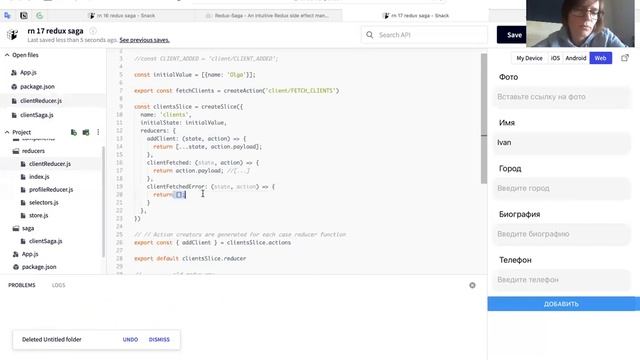Click the file tree vertical scrollbar
Viewport: 640px width, 360px height.
pos(103,202)
